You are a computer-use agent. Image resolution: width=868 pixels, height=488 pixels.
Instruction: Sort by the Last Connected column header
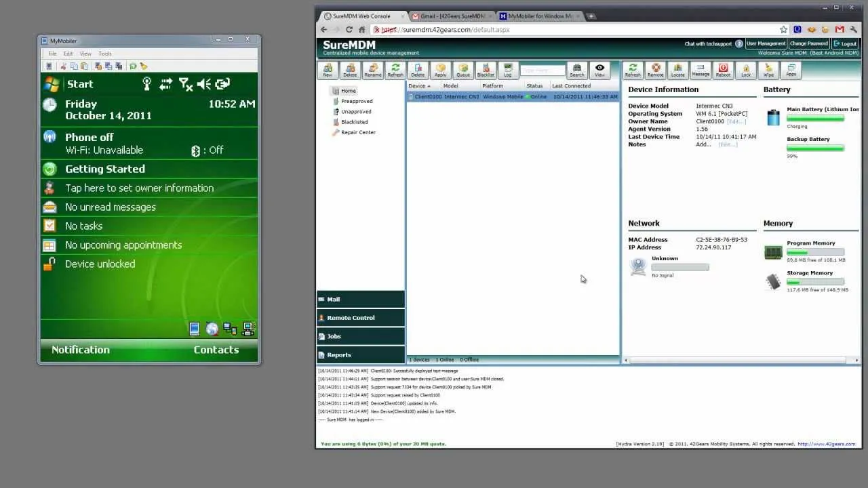click(583, 86)
